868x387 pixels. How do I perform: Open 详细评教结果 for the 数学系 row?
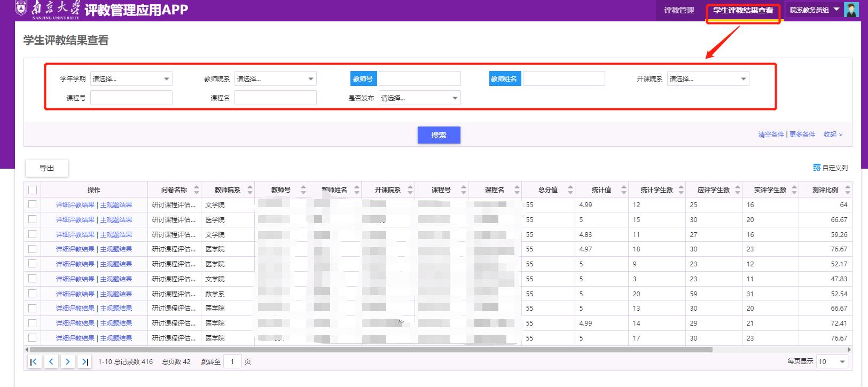pyautogui.click(x=75, y=294)
